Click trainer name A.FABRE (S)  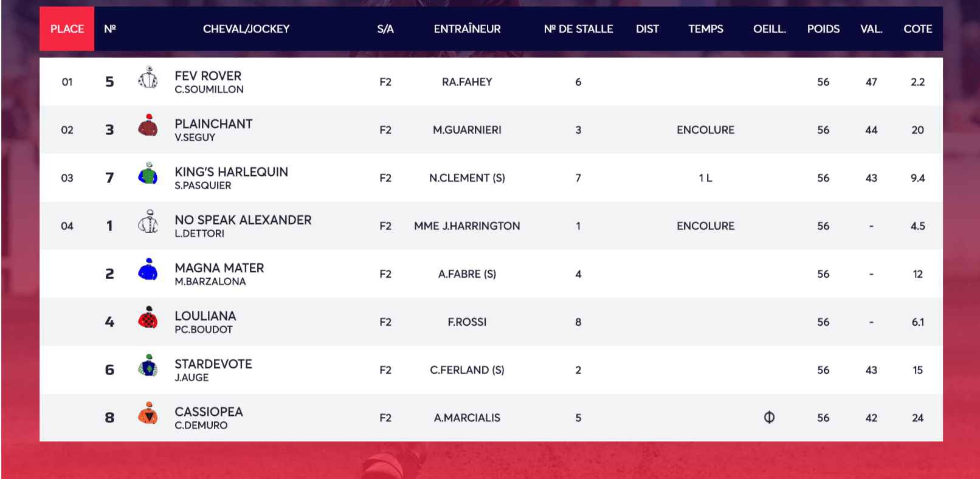click(x=467, y=274)
